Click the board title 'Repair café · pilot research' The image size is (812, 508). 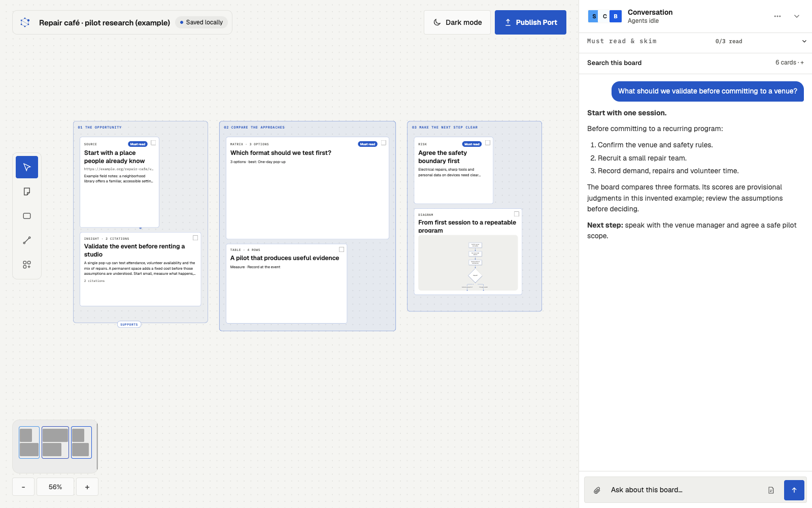point(104,22)
